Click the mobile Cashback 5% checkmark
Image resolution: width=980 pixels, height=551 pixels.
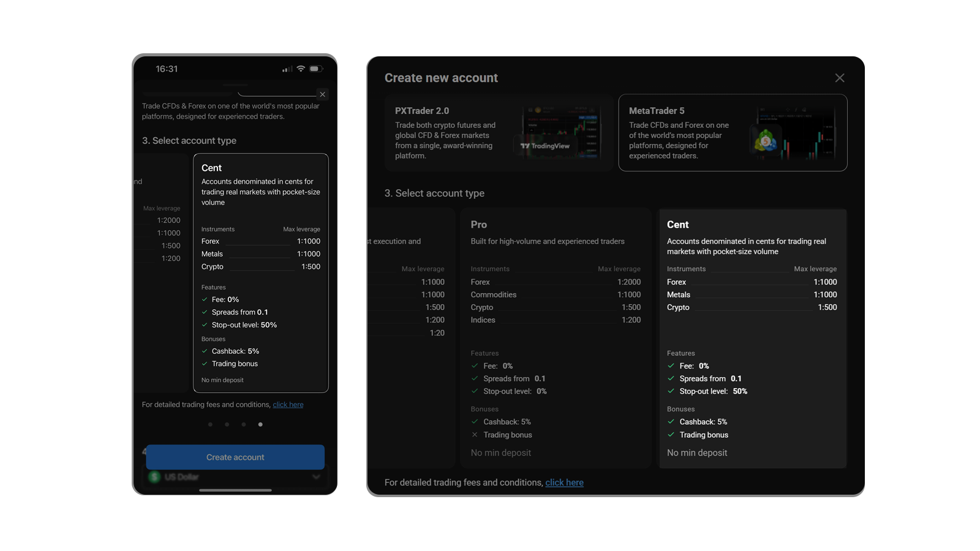[205, 351]
